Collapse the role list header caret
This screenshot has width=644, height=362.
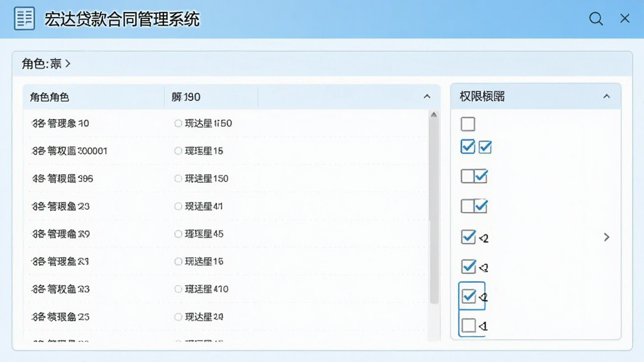coord(427,96)
